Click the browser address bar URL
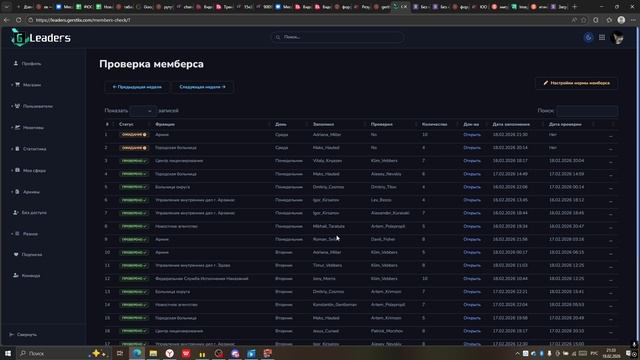 point(83,20)
